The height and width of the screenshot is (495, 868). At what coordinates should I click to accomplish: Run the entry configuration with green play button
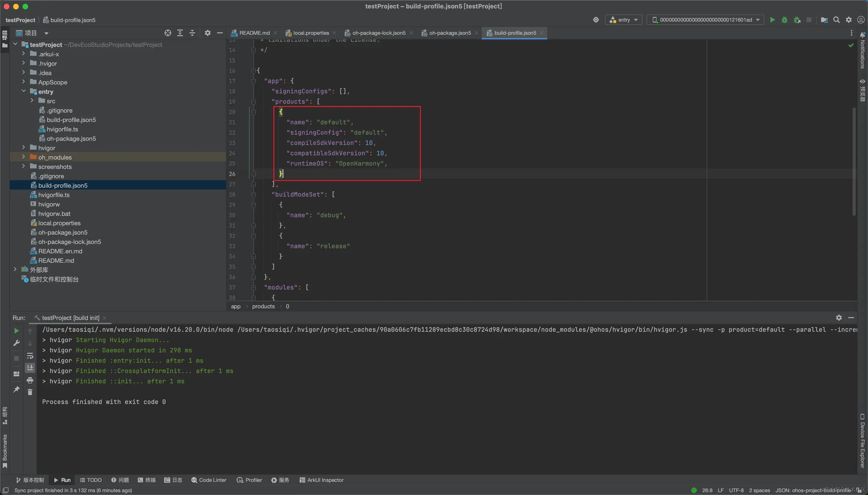point(772,20)
